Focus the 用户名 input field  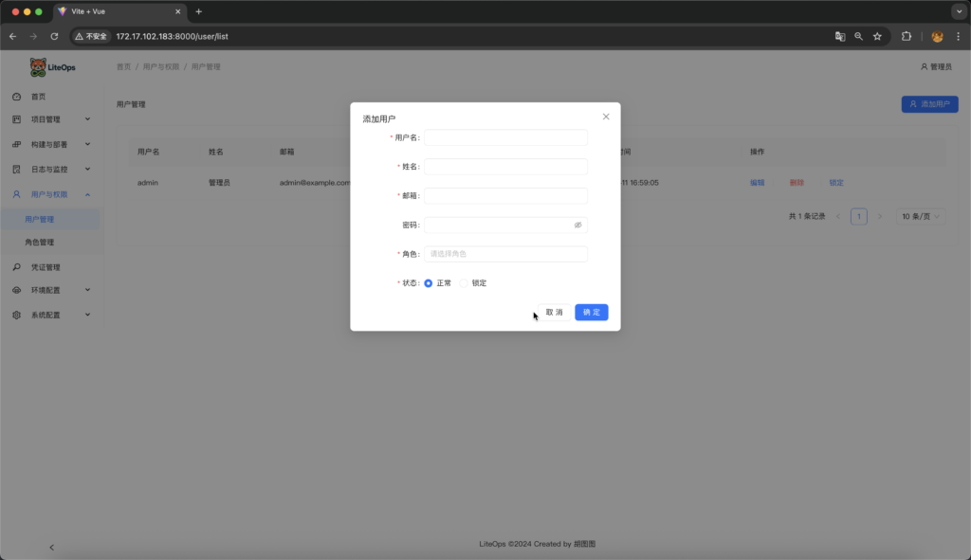[x=505, y=137]
